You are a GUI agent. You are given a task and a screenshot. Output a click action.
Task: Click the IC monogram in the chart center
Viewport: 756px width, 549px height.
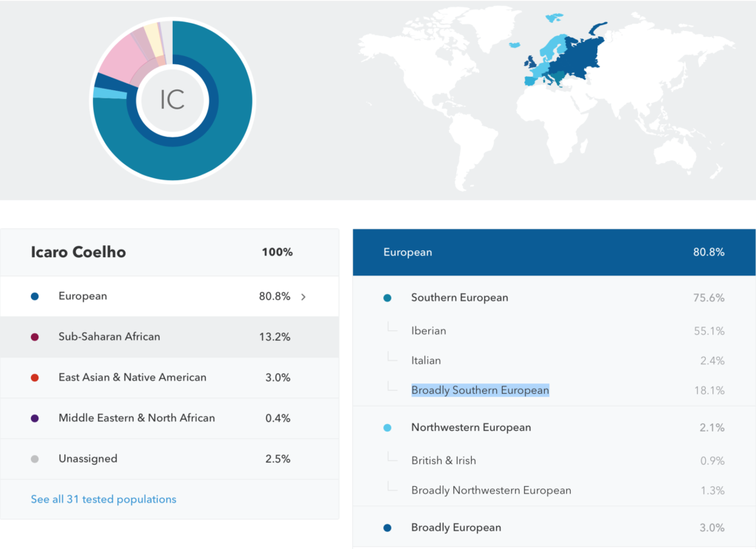tap(172, 100)
